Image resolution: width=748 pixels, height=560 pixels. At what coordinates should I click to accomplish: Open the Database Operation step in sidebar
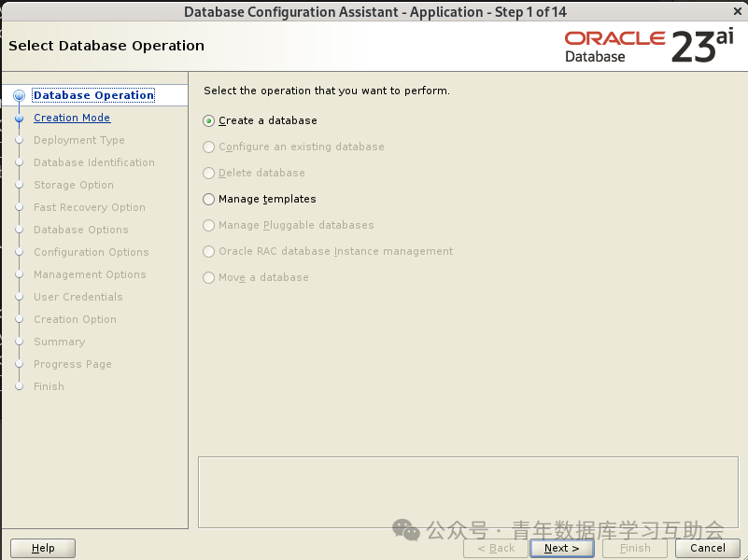(x=94, y=95)
